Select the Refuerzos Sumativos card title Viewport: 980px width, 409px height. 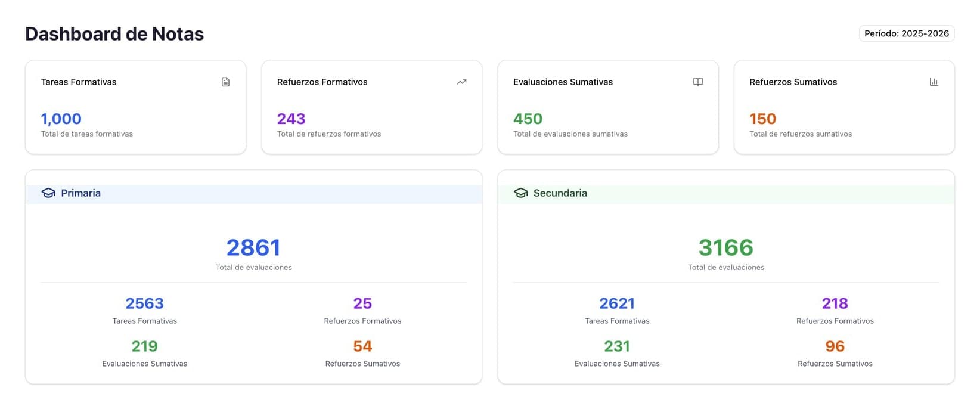click(793, 82)
